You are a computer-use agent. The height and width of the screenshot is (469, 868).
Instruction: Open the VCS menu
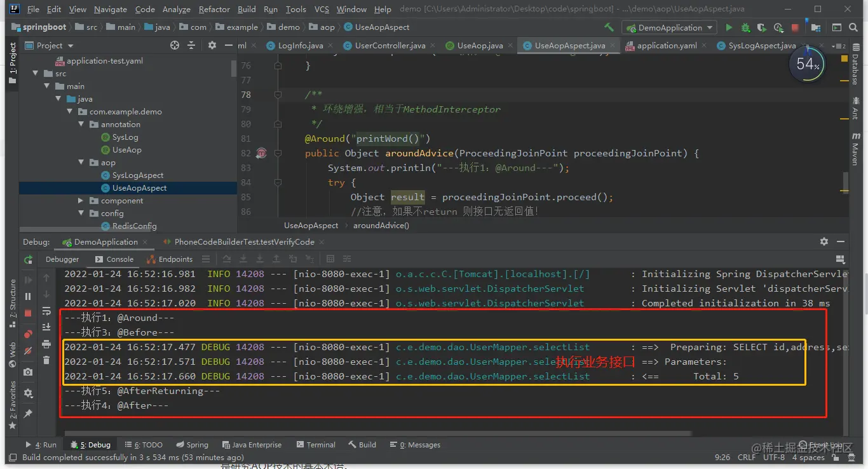pos(322,10)
